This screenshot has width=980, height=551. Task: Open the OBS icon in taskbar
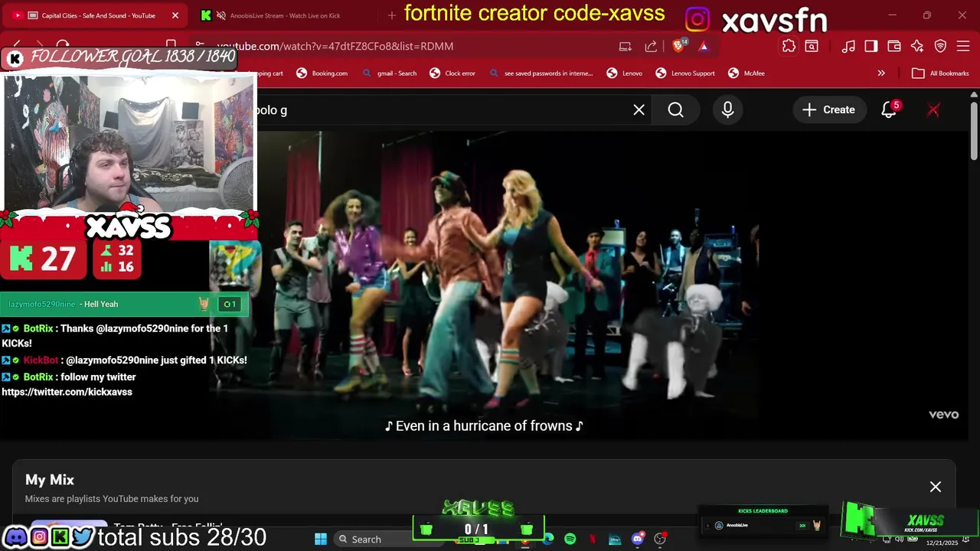tap(660, 539)
